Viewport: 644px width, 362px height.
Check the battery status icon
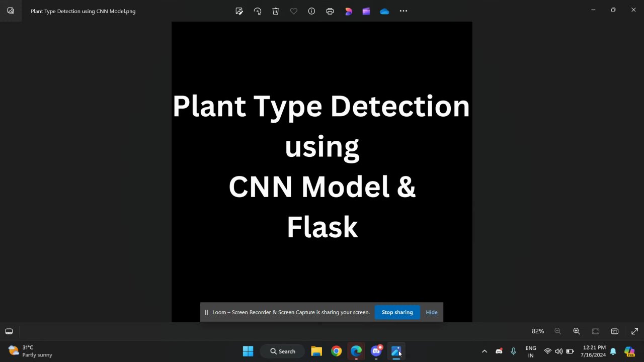(x=570, y=351)
